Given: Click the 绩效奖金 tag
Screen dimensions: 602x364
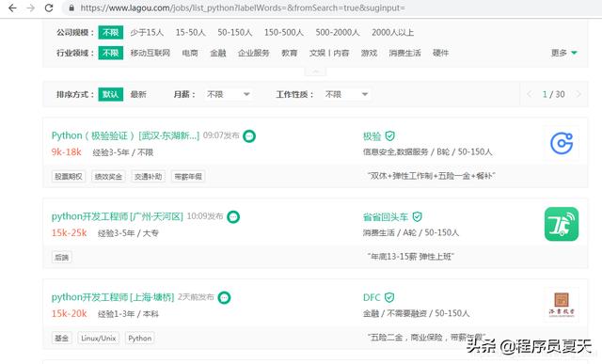Looking at the screenshot, I should [x=108, y=177].
